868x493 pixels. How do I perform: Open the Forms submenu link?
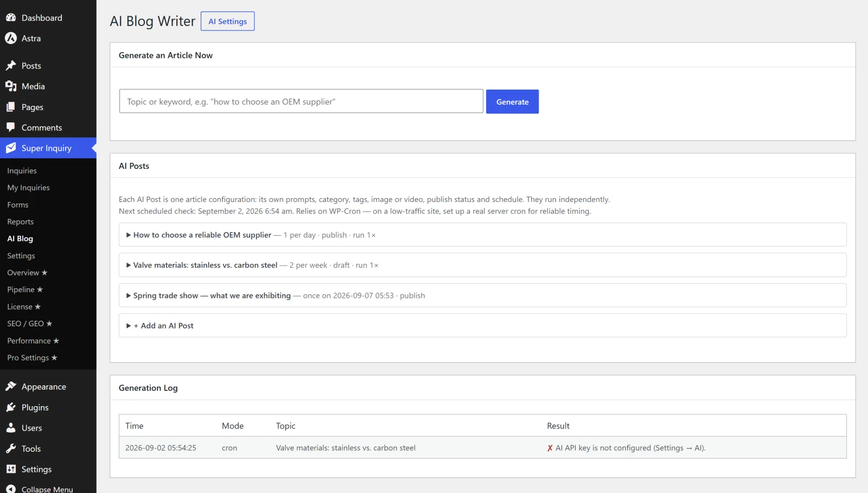[x=18, y=205]
